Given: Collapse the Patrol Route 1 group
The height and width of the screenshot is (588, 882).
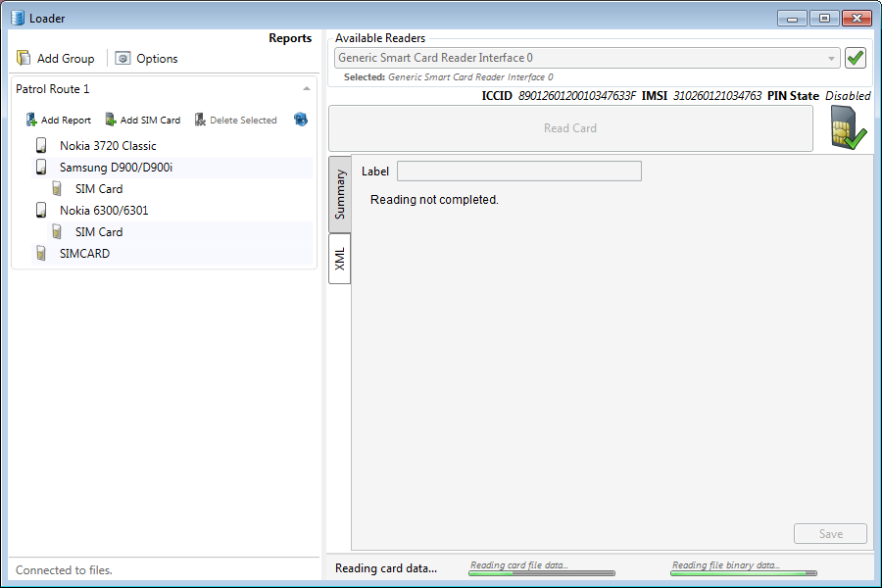Looking at the screenshot, I should coord(307,89).
